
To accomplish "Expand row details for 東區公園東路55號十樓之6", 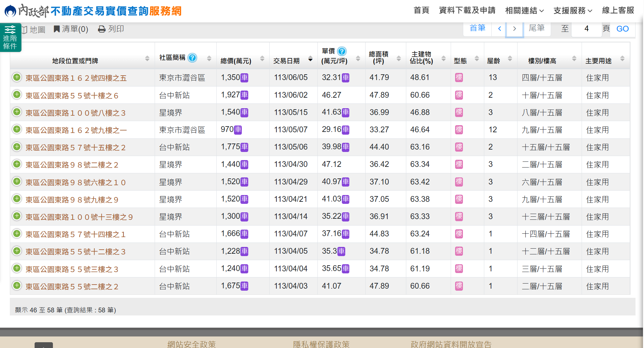I will coord(17,95).
